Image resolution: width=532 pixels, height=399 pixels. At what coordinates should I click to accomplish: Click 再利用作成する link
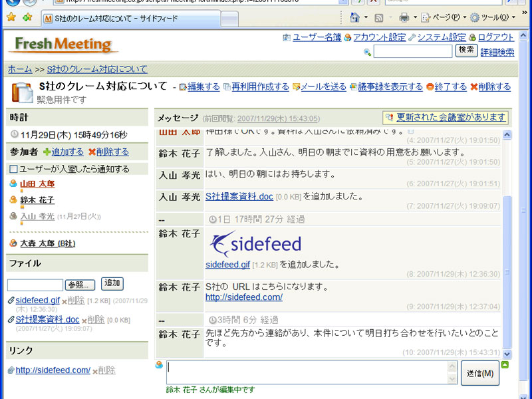coord(260,87)
